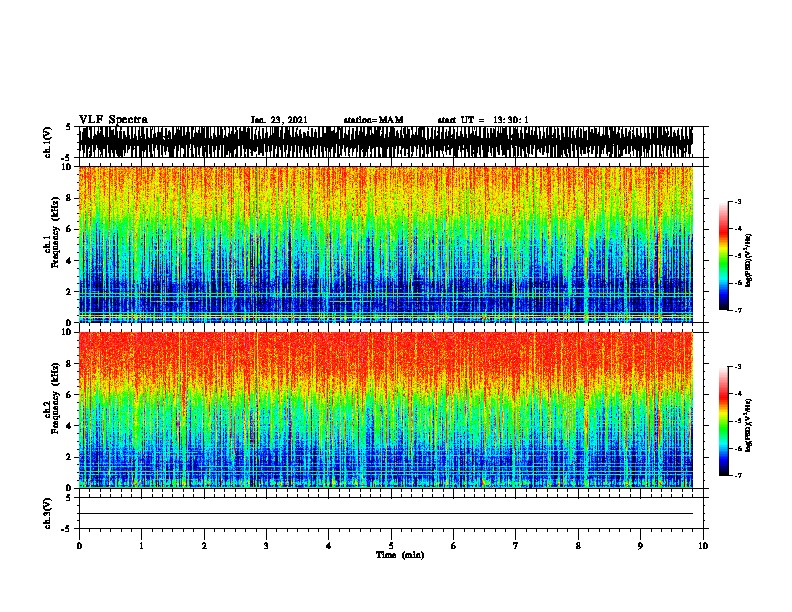Click the time axis tick label "8"

pos(578,545)
